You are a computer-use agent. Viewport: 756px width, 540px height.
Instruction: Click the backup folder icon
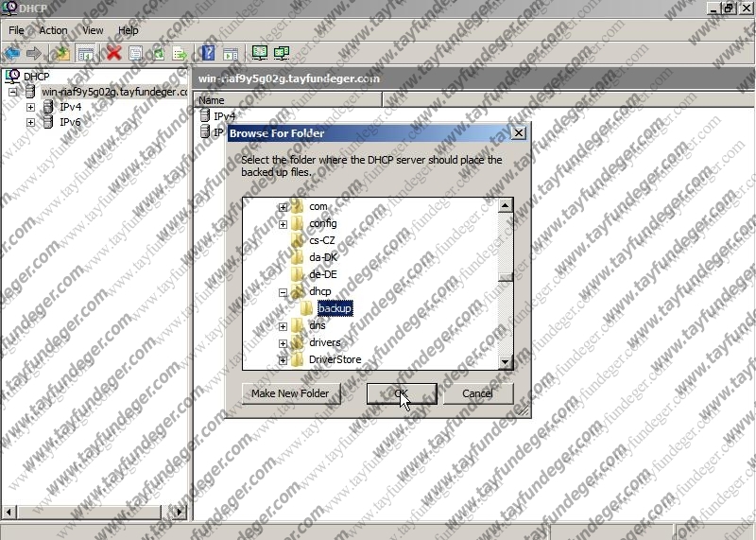click(306, 308)
